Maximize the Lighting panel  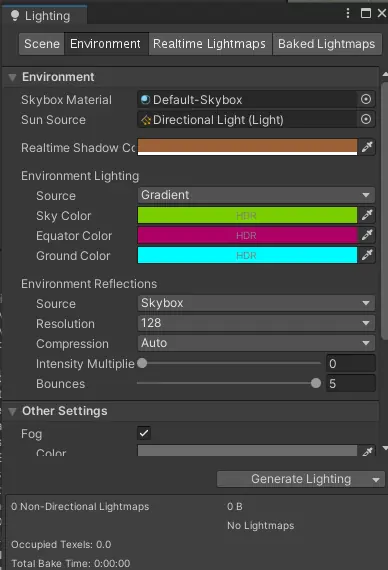tap(365, 13)
